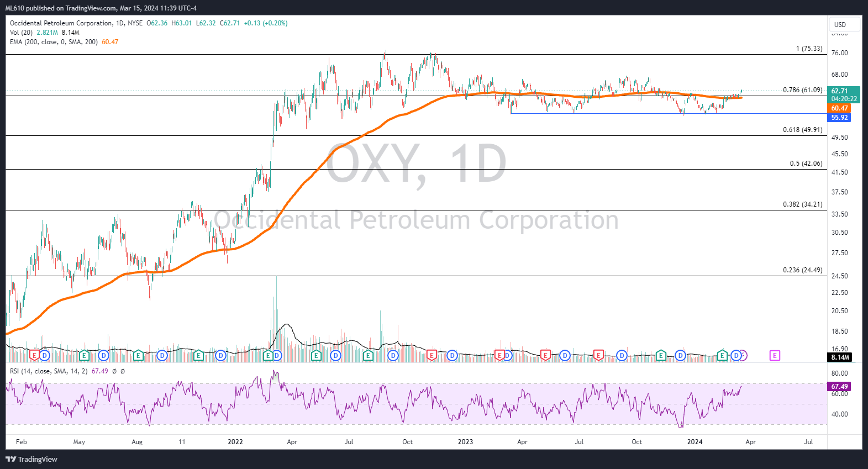This screenshot has height=469, width=868.
Task: Select the EMA (200, close, 0, SMA, 200) legend
Action: pyautogui.click(x=54, y=42)
